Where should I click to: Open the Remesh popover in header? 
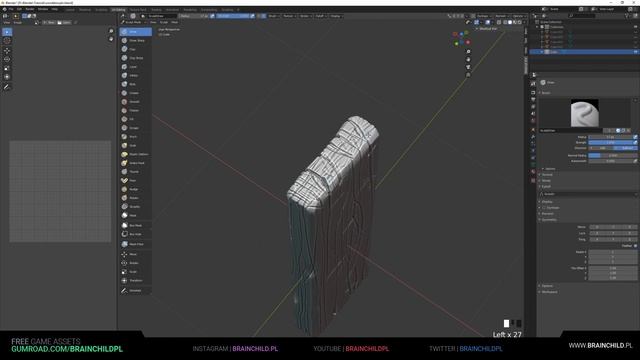click(x=502, y=16)
